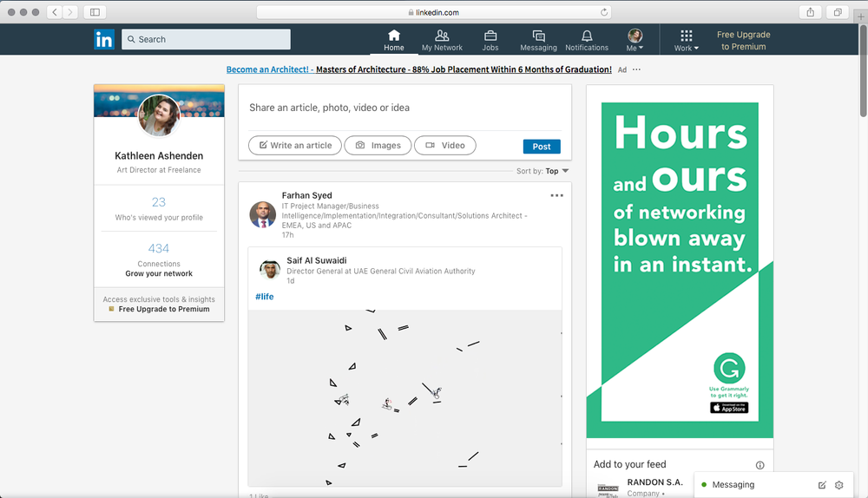Click Free Upgrade to Premium in navbar
This screenshot has height=498, width=868.
pyautogui.click(x=744, y=41)
